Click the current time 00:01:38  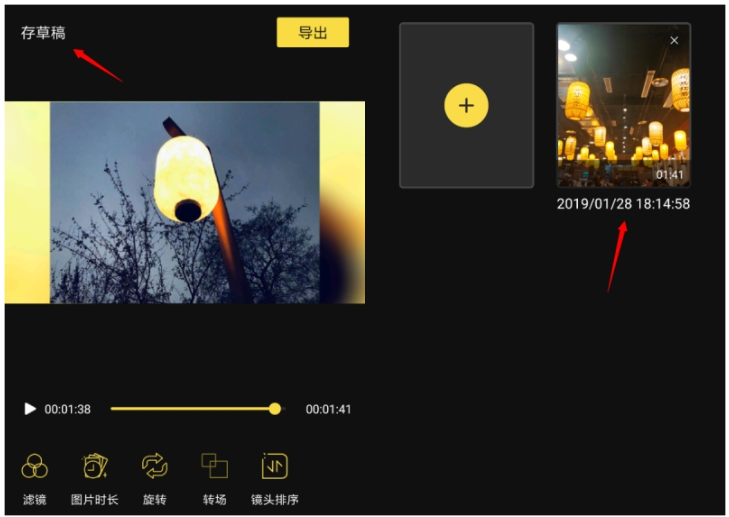pyautogui.click(x=67, y=409)
